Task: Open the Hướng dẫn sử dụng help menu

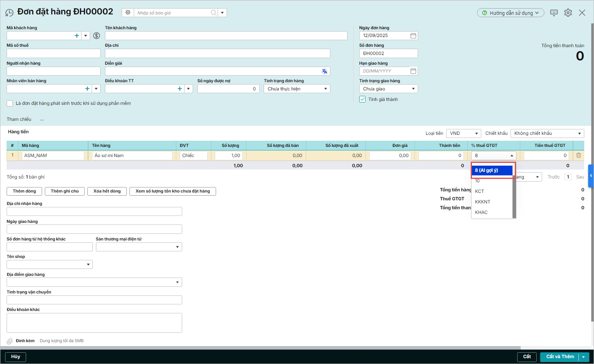Action: point(510,13)
